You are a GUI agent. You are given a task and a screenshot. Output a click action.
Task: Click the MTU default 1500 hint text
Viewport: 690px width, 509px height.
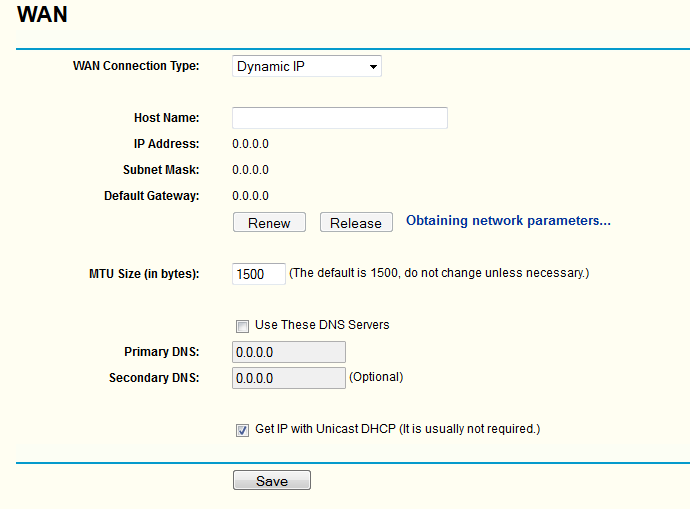(438, 272)
